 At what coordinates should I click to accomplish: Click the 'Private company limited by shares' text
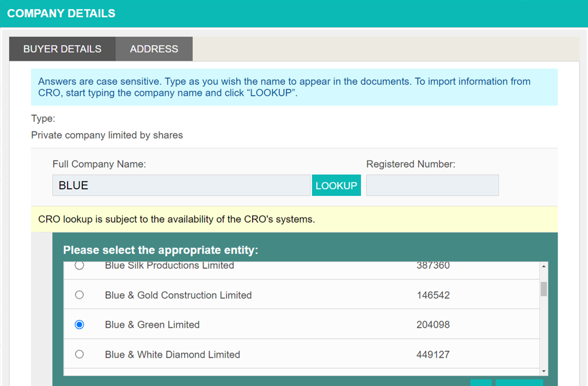(x=107, y=135)
